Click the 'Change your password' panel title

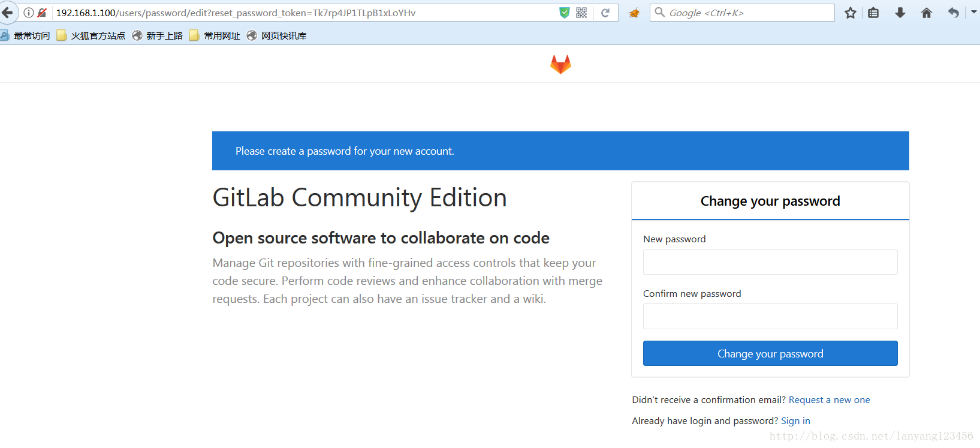[x=770, y=201]
